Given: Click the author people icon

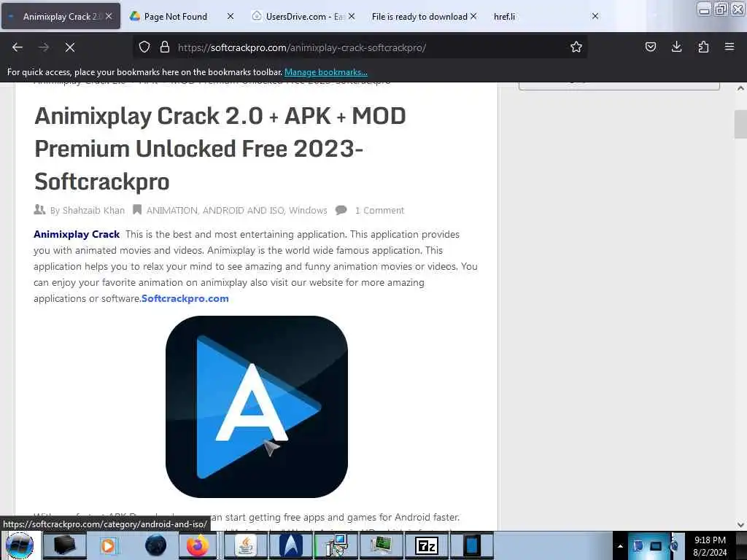Looking at the screenshot, I should click(39, 209).
